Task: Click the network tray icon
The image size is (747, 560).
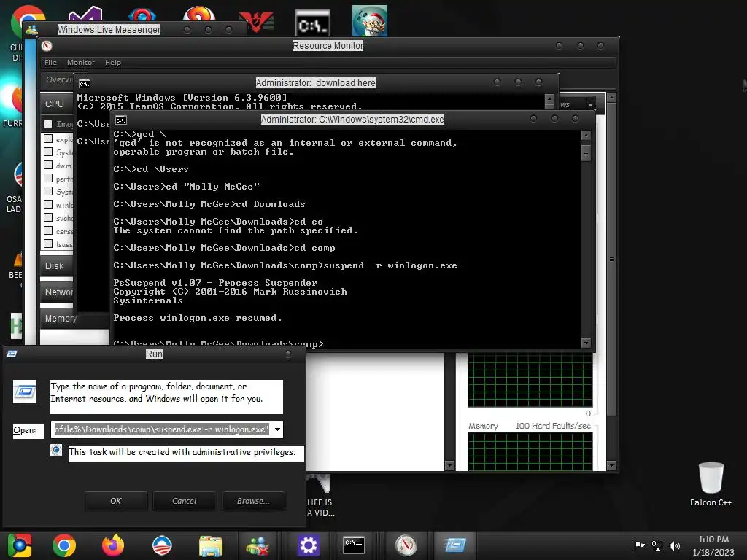Action: pyautogui.click(x=657, y=545)
